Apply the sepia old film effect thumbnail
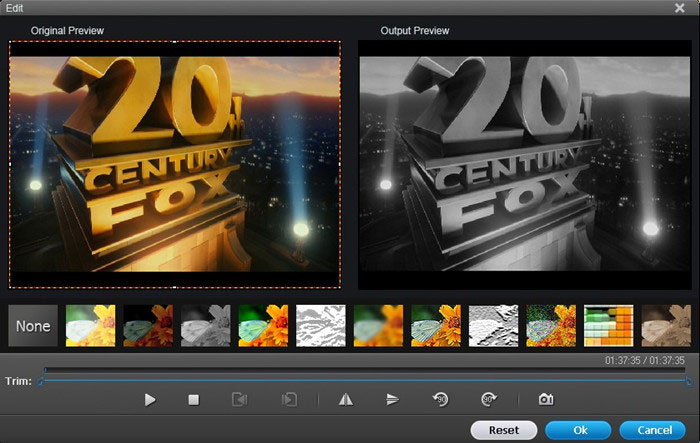Image resolution: width=700 pixels, height=443 pixels. pos(666,326)
